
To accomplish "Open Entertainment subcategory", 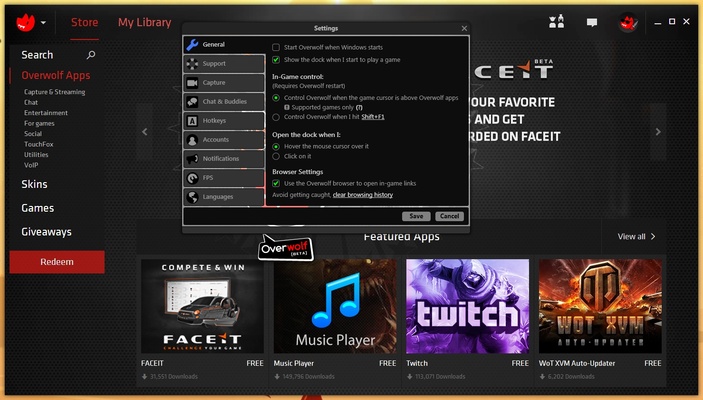I will [46, 113].
